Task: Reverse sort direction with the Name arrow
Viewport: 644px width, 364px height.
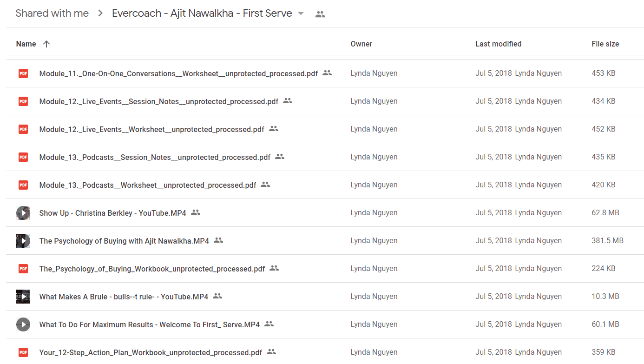Action: tap(46, 44)
